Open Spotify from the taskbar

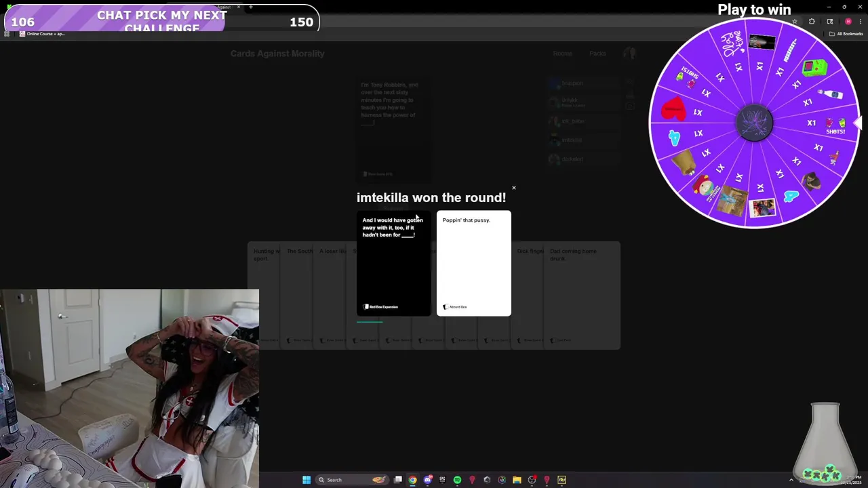[x=457, y=480]
